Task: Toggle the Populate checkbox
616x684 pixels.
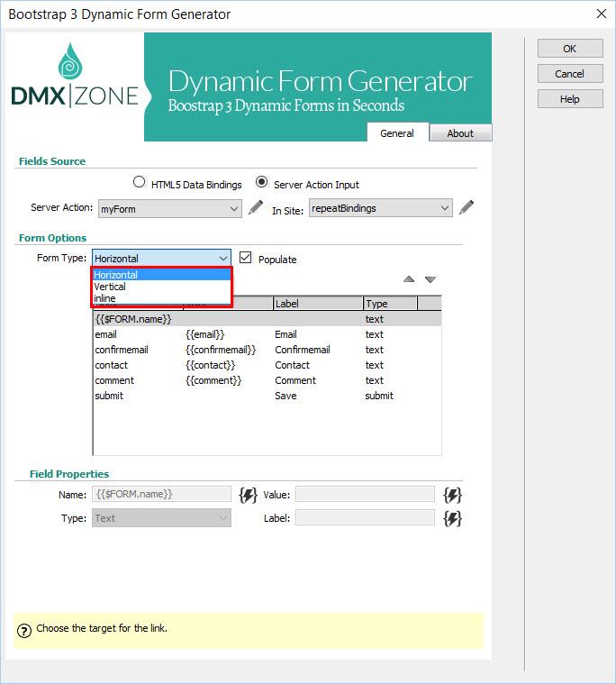Action: pyautogui.click(x=246, y=258)
